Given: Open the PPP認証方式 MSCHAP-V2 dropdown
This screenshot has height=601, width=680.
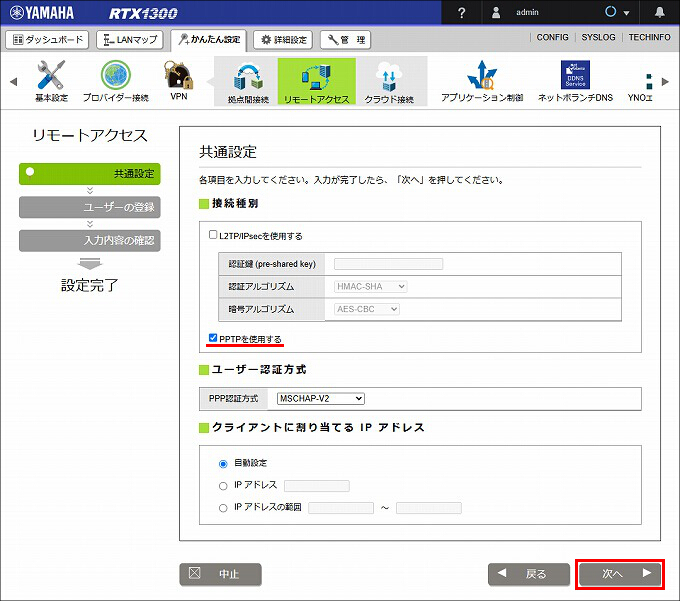Looking at the screenshot, I should (321, 398).
